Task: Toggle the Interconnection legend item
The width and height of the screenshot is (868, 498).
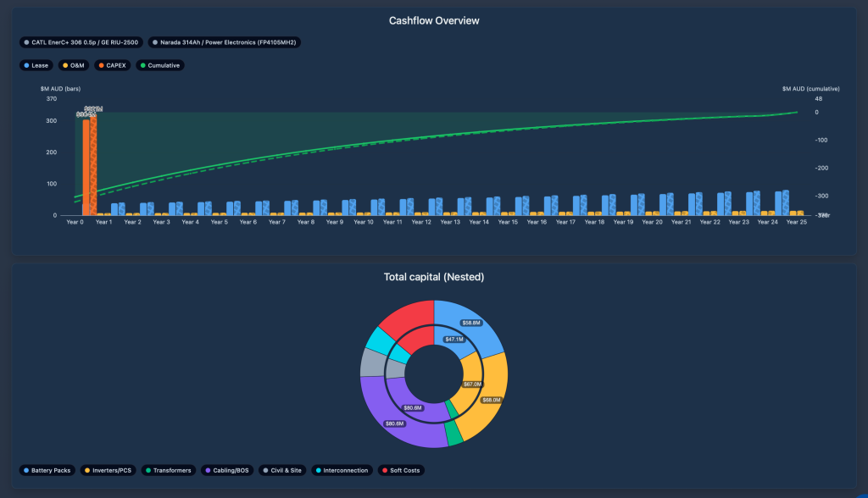Action: (342, 470)
